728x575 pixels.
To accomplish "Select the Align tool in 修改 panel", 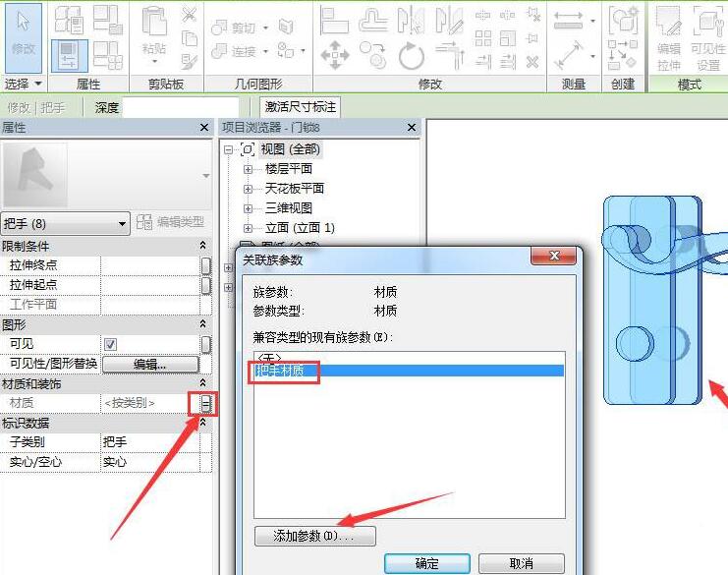I will pos(334,21).
